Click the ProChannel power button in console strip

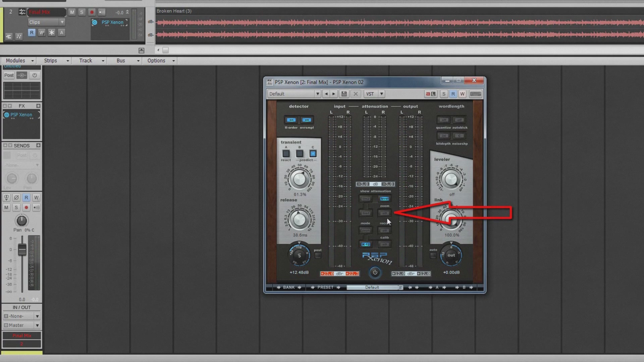[34, 75]
